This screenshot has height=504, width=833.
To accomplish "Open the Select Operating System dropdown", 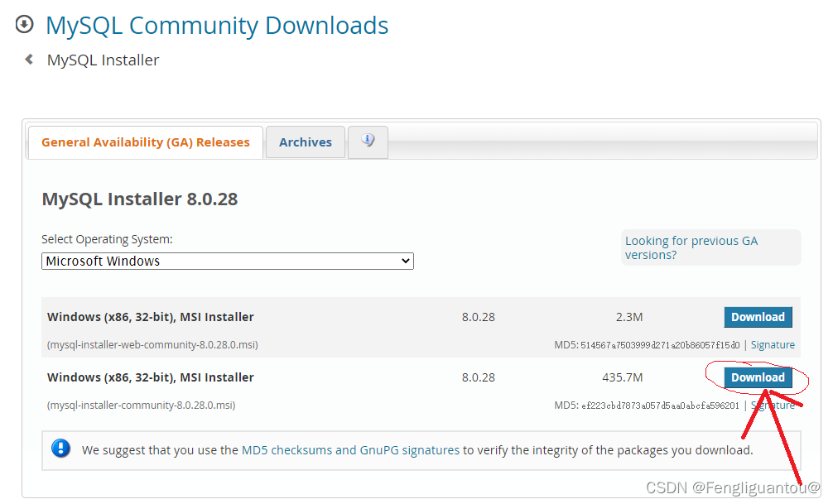I will tap(228, 261).
